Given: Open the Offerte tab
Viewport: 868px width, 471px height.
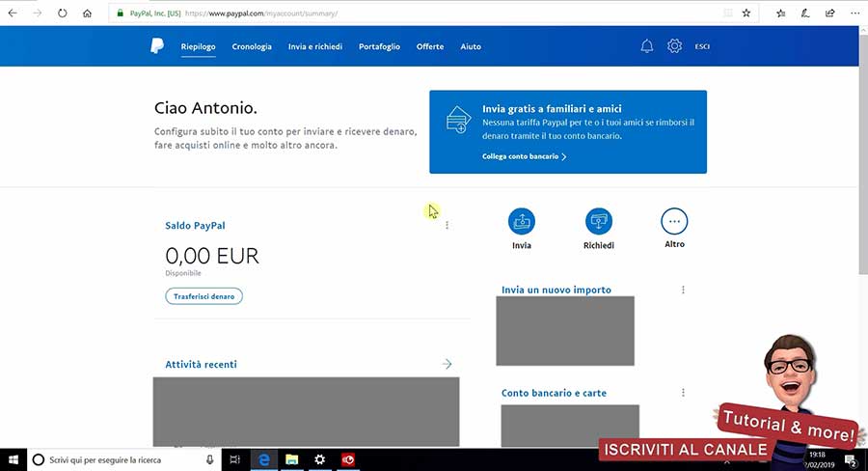Looking at the screenshot, I should click(x=430, y=46).
